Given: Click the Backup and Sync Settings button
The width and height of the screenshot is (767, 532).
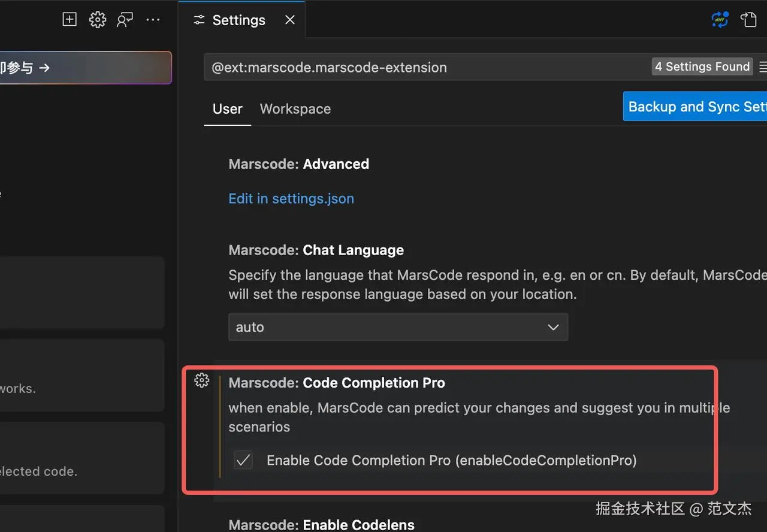Looking at the screenshot, I should tap(696, 107).
